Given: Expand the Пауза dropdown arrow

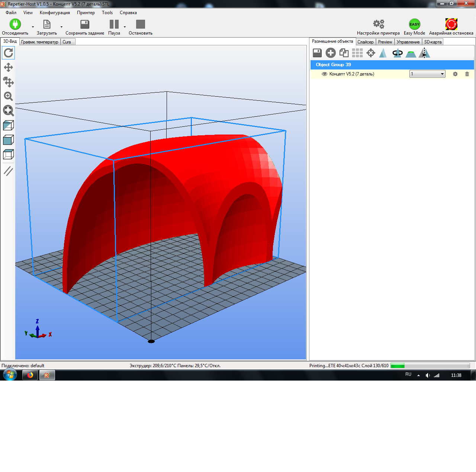Looking at the screenshot, I should pos(125,27).
